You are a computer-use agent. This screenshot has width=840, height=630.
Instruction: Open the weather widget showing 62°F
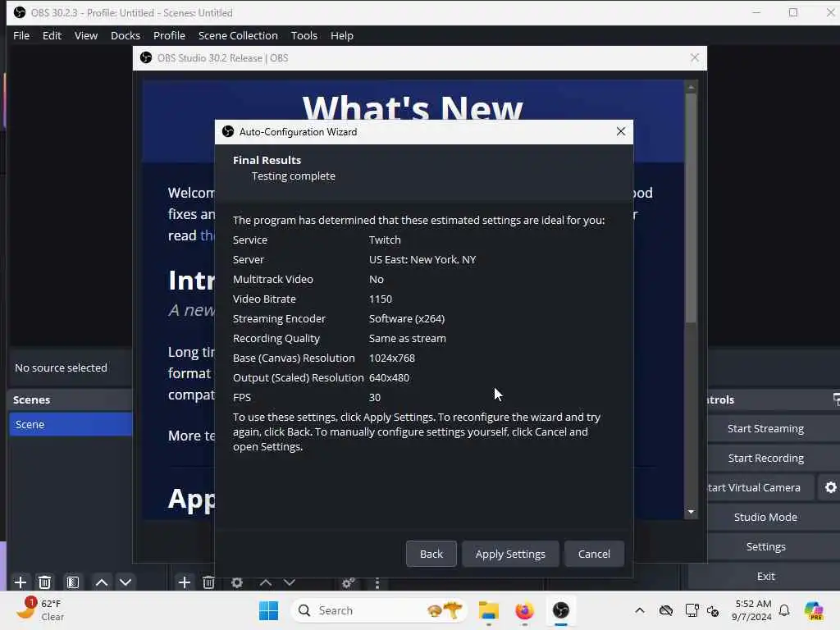pos(41,609)
